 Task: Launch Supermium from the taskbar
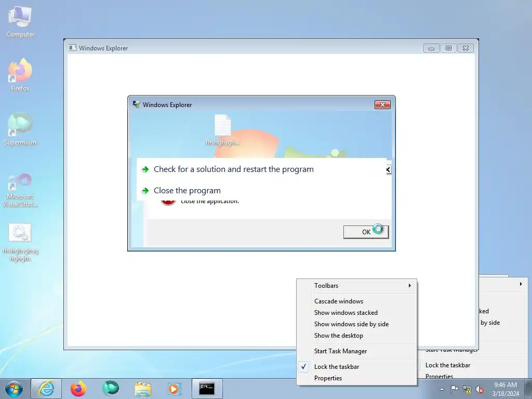[111, 389]
